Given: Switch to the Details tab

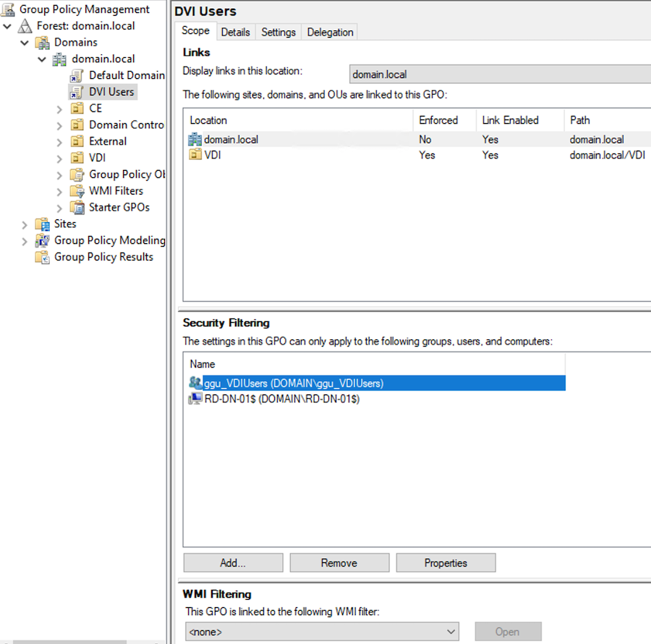Looking at the screenshot, I should (x=235, y=32).
